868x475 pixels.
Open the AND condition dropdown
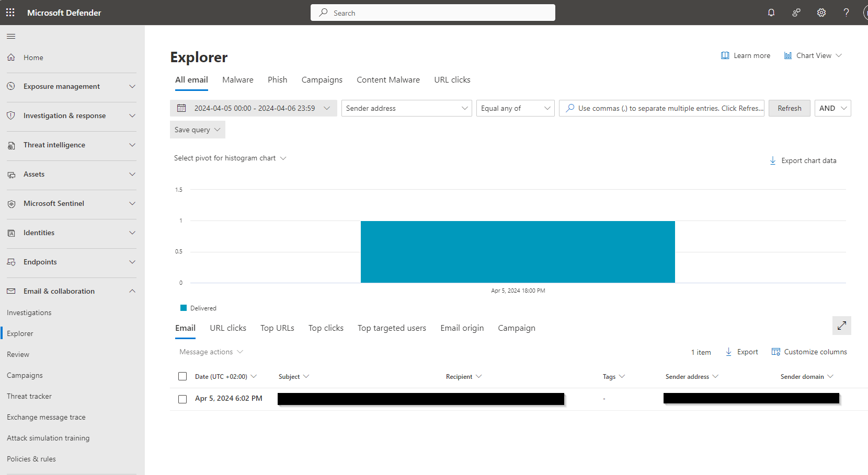pyautogui.click(x=833, y=108)
